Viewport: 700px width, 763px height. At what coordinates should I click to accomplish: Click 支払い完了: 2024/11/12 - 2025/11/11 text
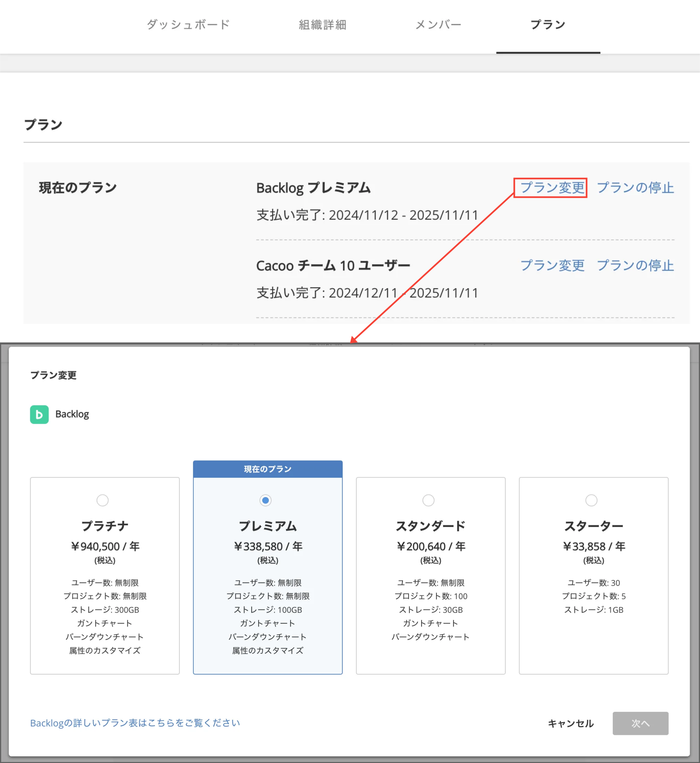point(367,215)
